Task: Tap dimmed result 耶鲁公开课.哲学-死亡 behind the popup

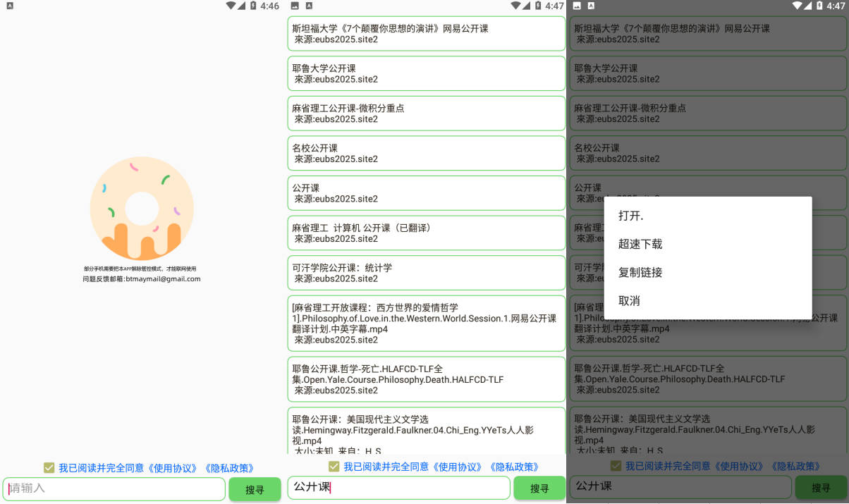Action: tap(709, 379)
